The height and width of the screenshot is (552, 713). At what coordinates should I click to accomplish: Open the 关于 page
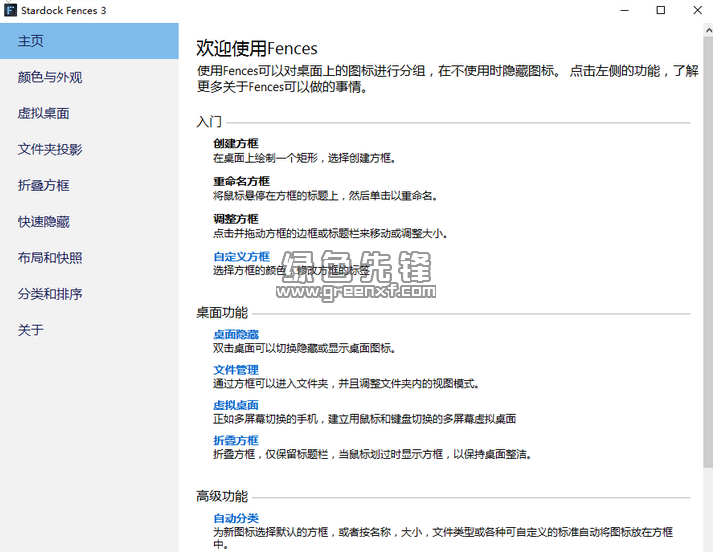(x=89, y=330)
